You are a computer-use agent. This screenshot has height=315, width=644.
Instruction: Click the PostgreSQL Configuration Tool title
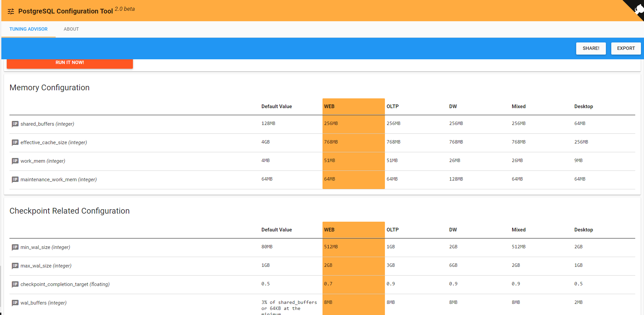65,11
